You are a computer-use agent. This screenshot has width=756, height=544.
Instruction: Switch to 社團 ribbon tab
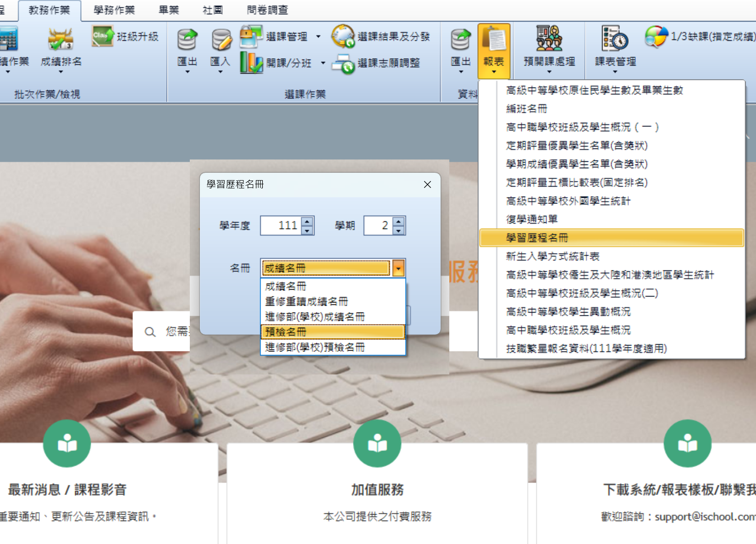tap(213, 10)
